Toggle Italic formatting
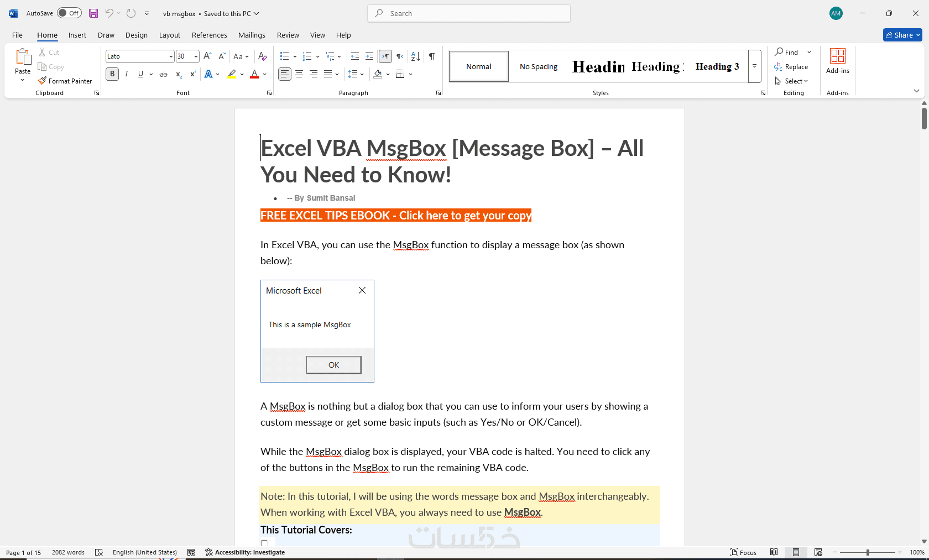 pyautogui.click(x=127, y=74)
